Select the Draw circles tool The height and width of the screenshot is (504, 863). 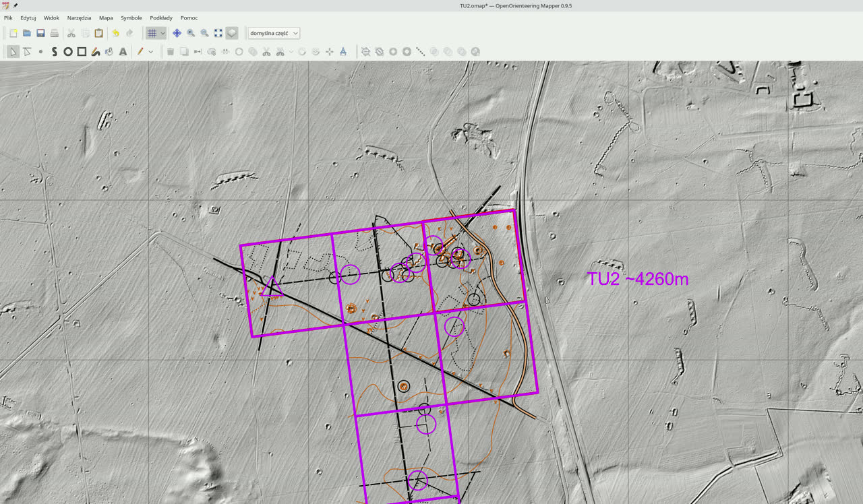coord(68,51)
